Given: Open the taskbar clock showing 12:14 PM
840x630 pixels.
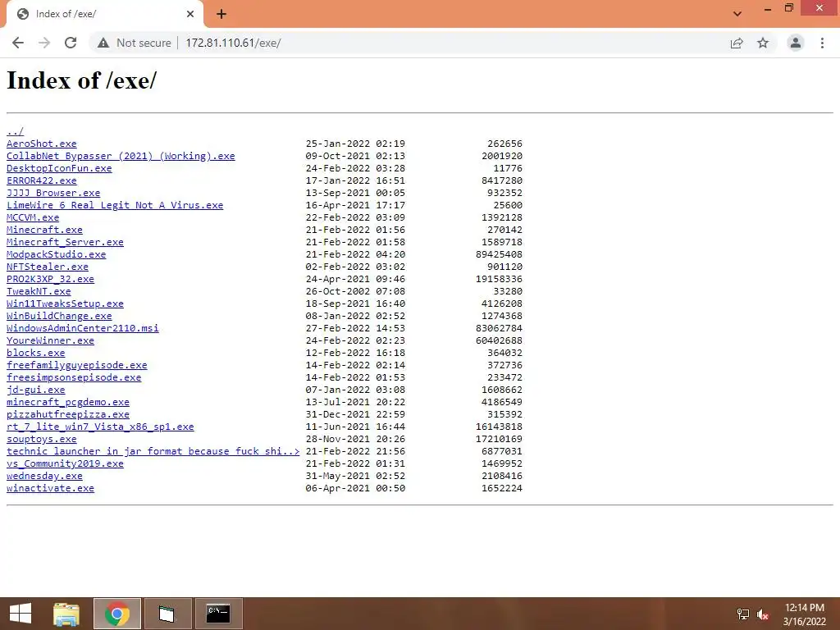Looking at the screenshot, I should (x=804, y=614).
